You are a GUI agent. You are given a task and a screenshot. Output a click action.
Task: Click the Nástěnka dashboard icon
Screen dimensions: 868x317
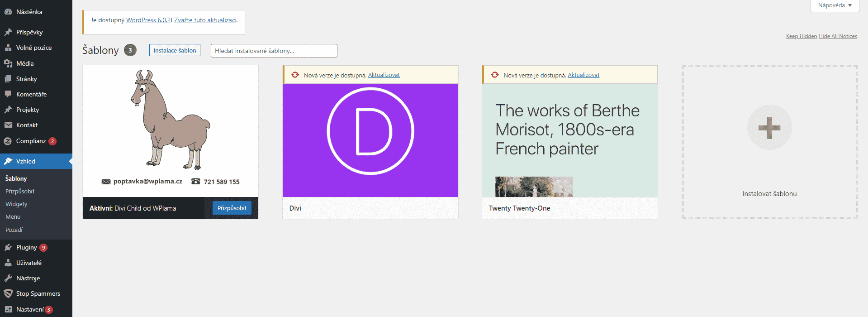tap(8, 12)
